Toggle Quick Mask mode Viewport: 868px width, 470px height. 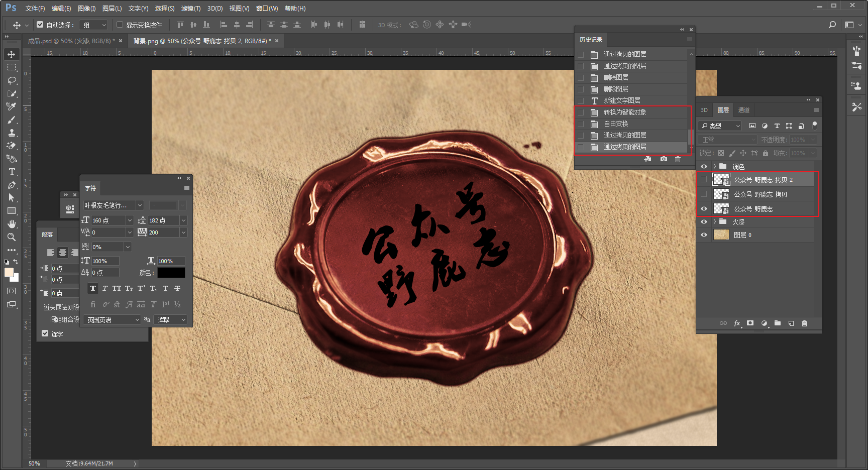point(12,291)
